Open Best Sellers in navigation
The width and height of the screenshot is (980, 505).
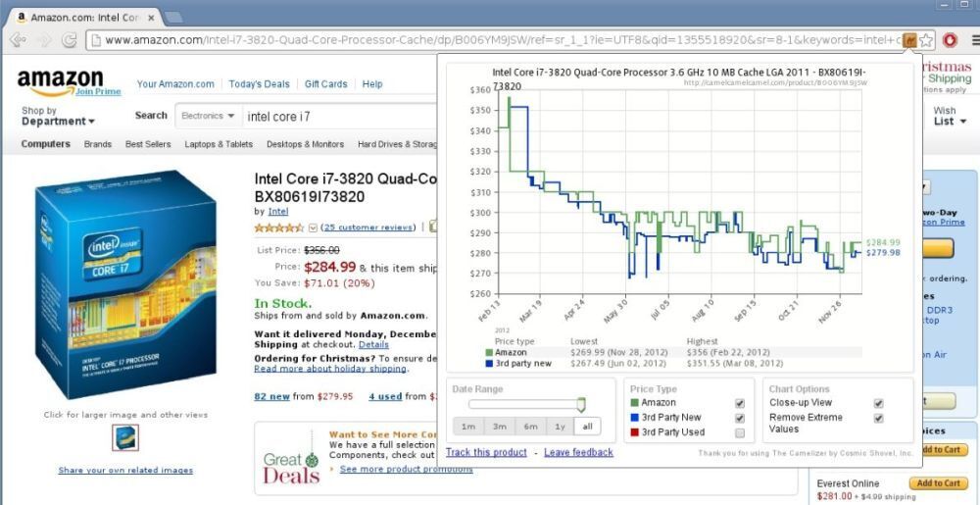pos(148,144)
